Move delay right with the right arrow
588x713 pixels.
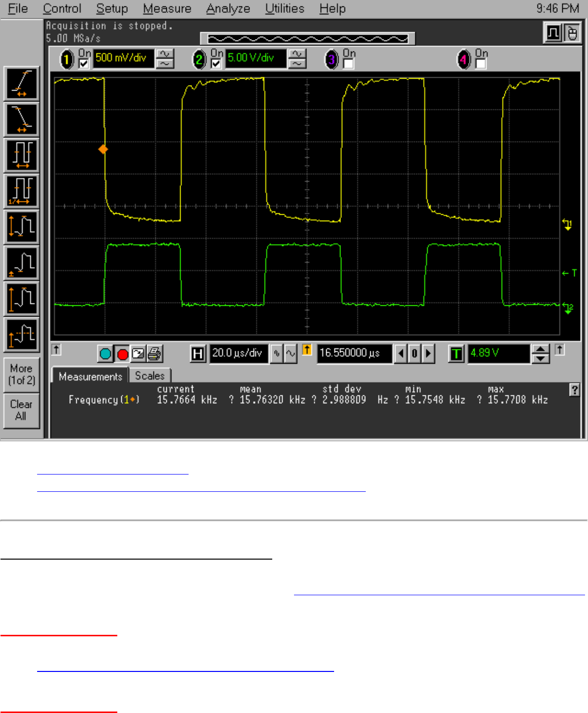[x=428, y=354]
